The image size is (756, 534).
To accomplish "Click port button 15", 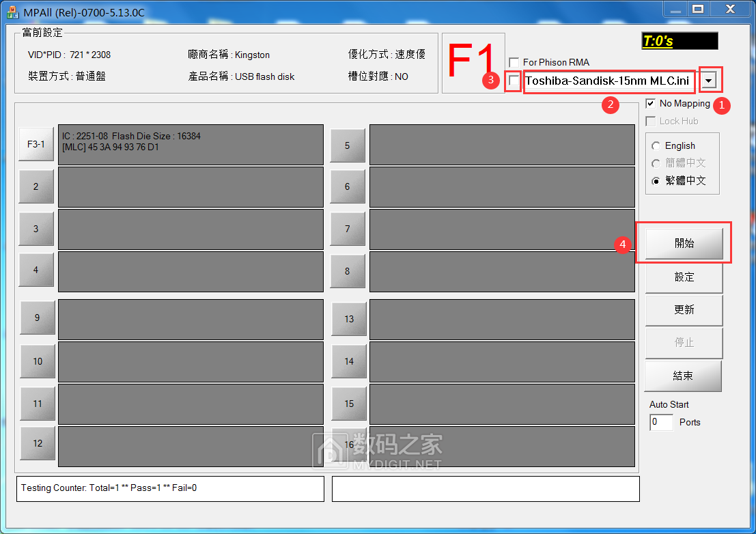I will point(349,404).
